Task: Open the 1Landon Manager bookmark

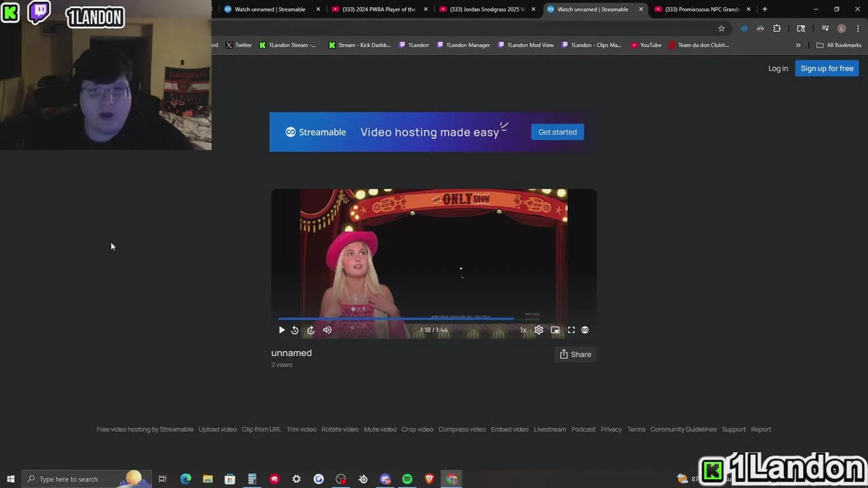Action: point(464,45)
